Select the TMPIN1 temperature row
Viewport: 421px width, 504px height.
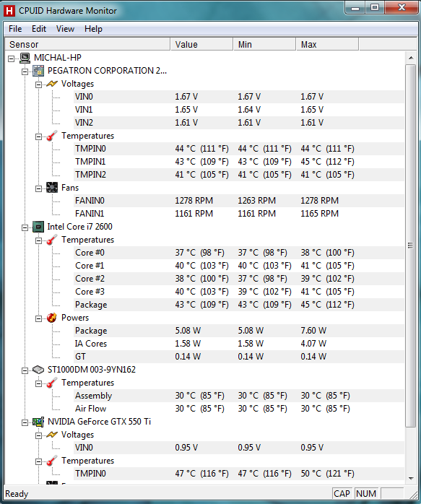coord(239,162)
